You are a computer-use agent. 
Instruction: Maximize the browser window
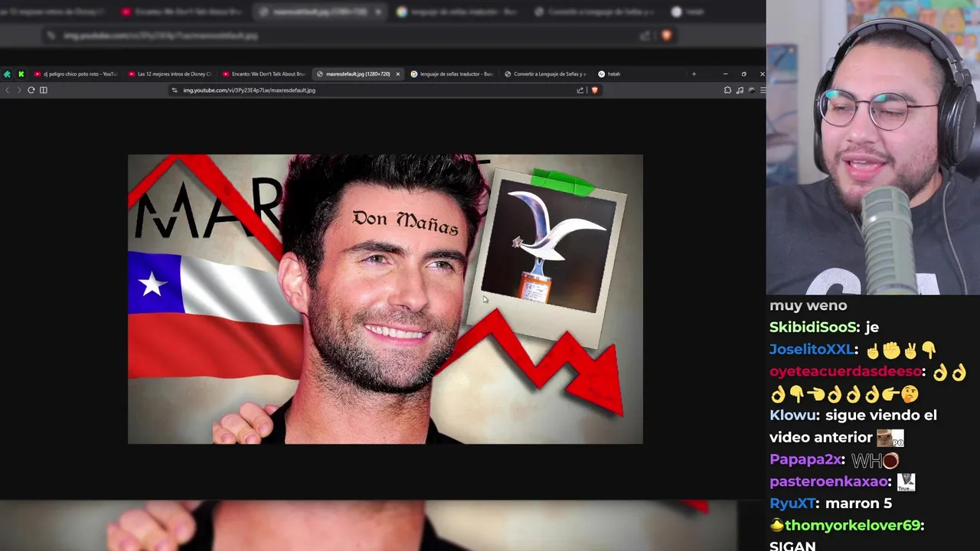743,74
